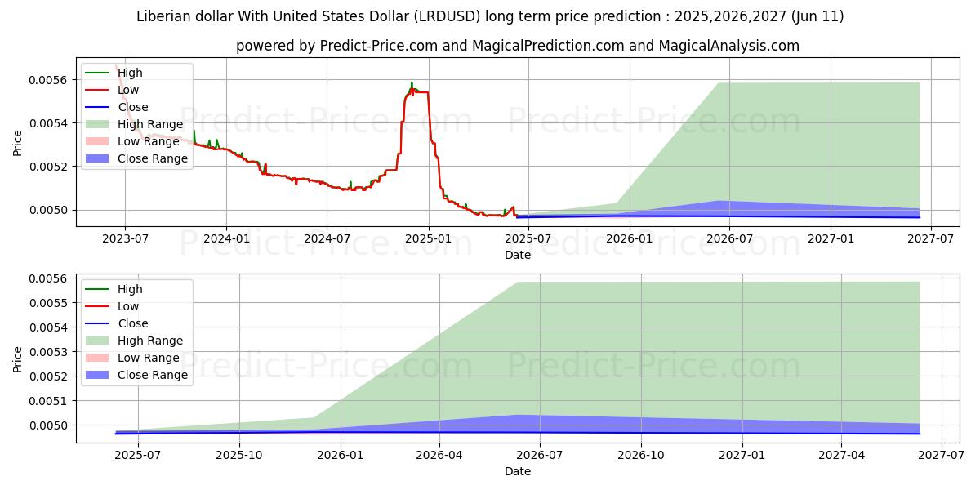This screenshot has width=980, height=490.
Task: Click the High Range swatch in top legend
Action: point(98,124)
